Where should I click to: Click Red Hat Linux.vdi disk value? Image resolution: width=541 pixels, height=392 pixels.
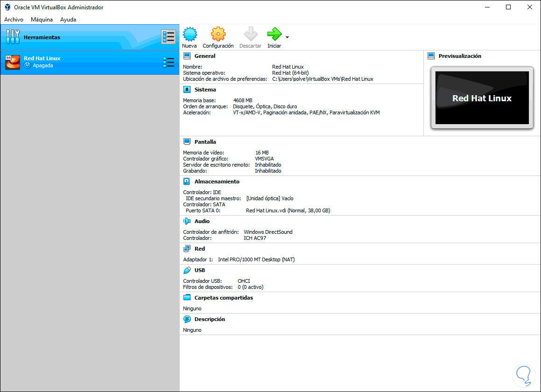click(x=288, y=210)
